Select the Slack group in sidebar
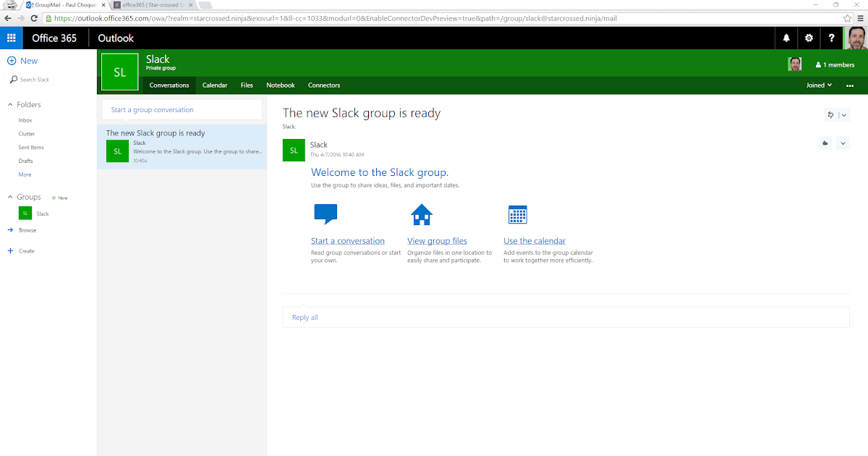The image size is (868, 456). [43, 214]
